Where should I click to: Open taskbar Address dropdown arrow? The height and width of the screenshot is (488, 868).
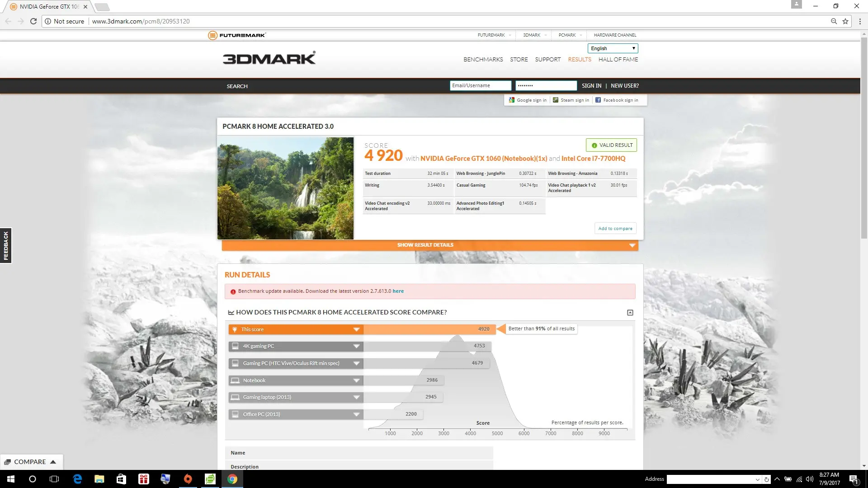(757, 479)
